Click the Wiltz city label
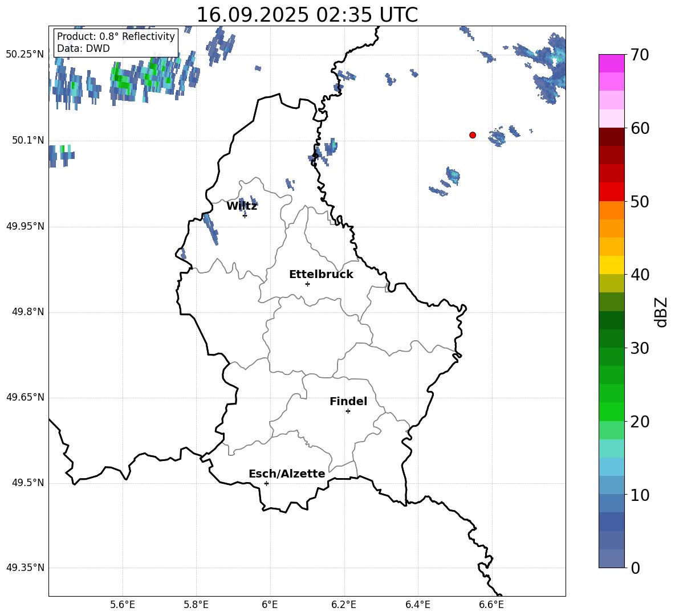 242,206
